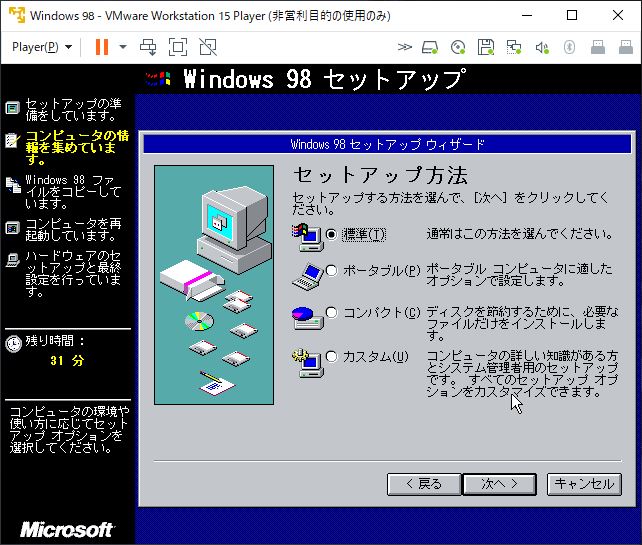Click the Microsoft logo text
Screen dimensions: 642x545
coord(67,529)
